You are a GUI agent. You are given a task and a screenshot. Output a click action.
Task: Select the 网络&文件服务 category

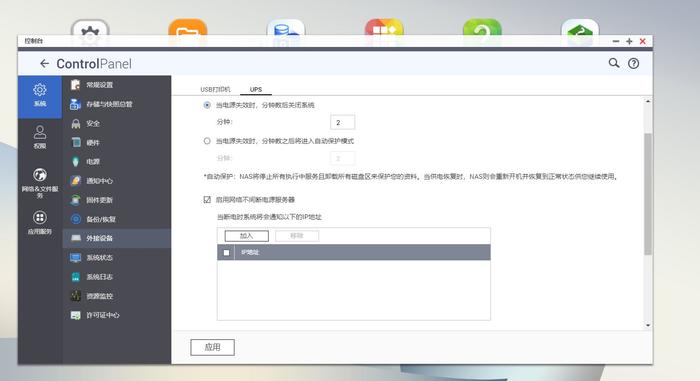click(40, 183)
